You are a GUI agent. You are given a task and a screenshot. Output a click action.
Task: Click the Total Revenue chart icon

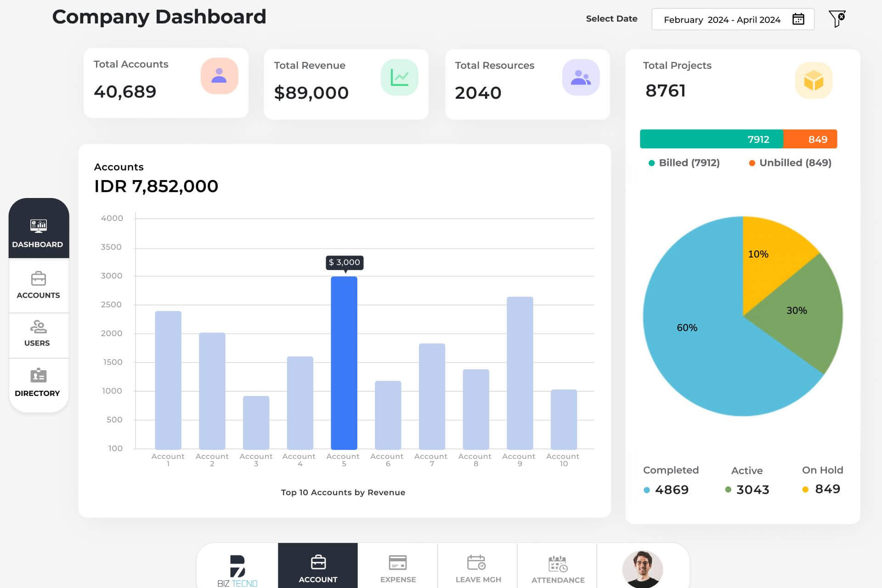[x=399, y=77]
